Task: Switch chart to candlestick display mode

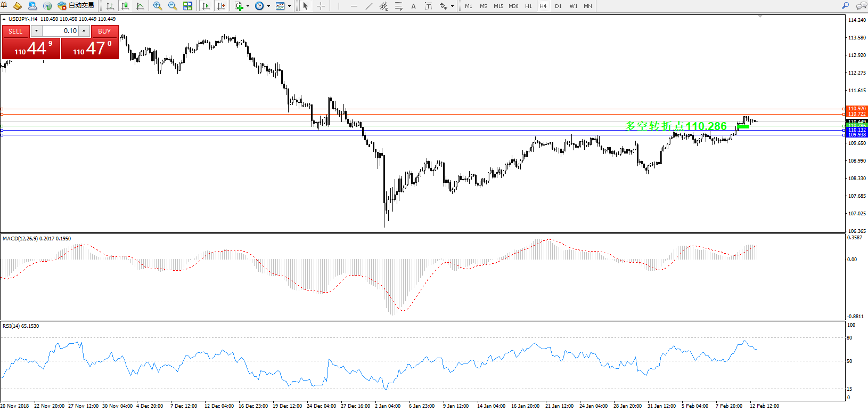Action: click(125, 6)
